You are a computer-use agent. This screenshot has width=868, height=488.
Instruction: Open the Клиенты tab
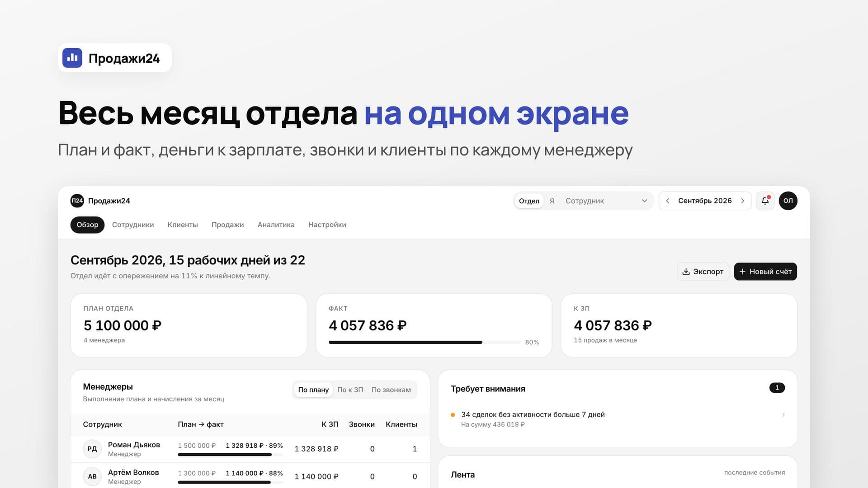coord(183,225)
